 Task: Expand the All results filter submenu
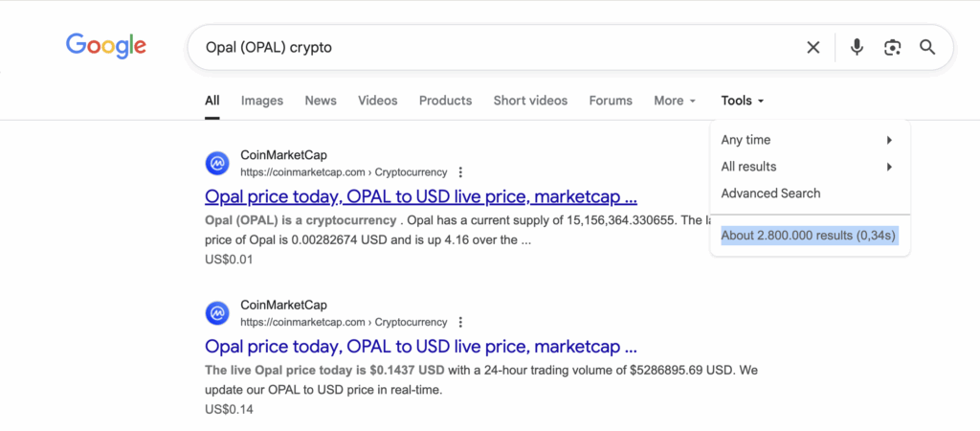coord(809,167)
